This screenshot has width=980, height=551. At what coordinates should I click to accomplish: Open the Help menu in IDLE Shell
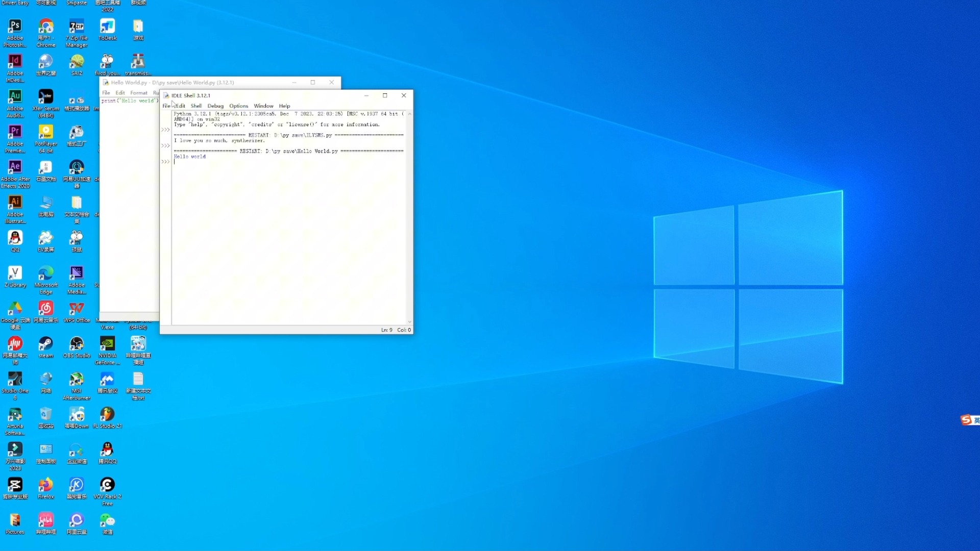click(284, 106)
